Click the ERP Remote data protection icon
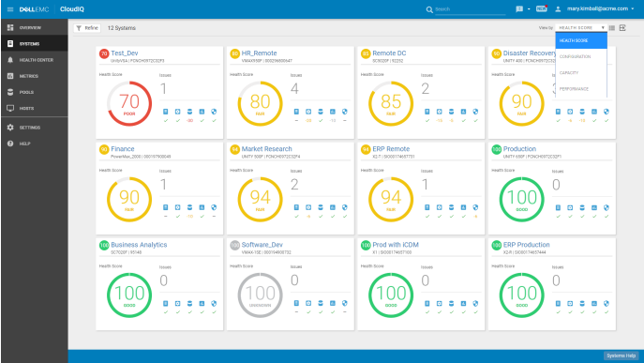Image resolution: width=644 pixels, height=363 pixels. point(475,207)
